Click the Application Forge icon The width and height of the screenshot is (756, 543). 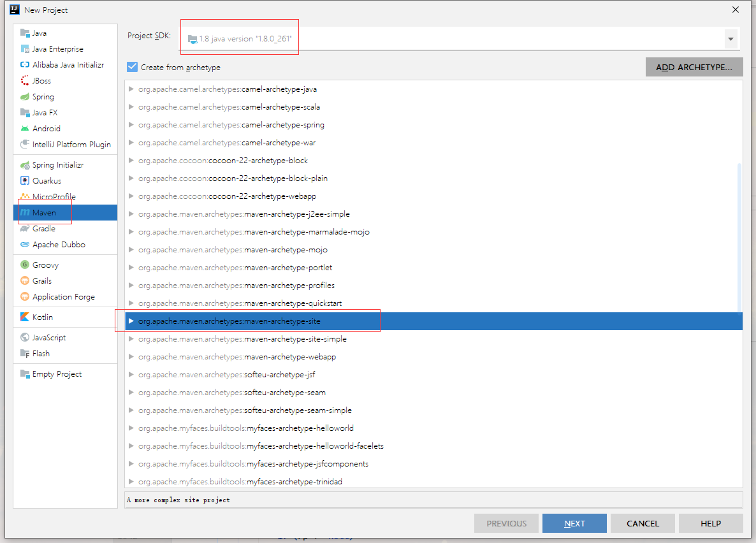(x=25, y=296)
